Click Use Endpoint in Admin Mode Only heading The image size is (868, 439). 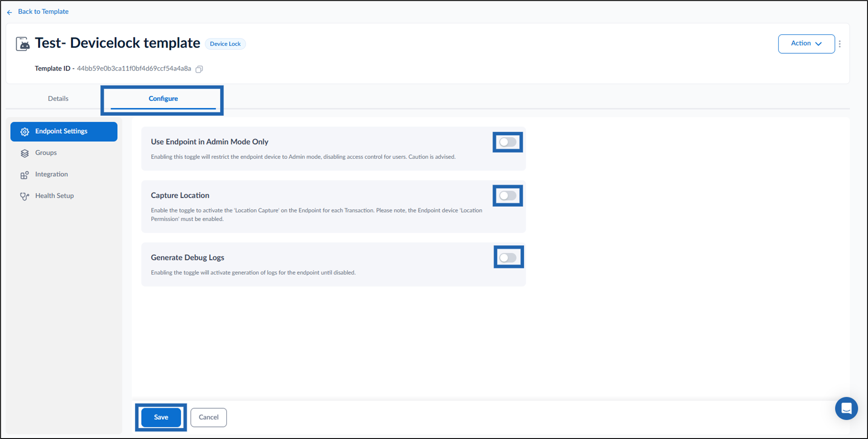pyautogui.click(x=210, y=142)
